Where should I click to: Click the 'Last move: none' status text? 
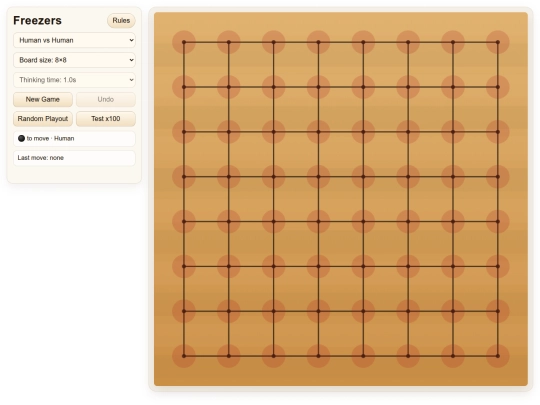click(41, 158)
